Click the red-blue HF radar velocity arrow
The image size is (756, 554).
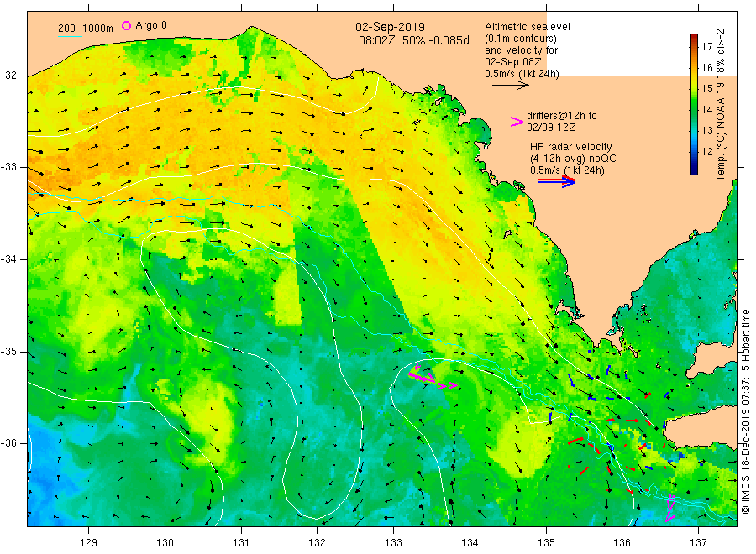tap(556, 181)
